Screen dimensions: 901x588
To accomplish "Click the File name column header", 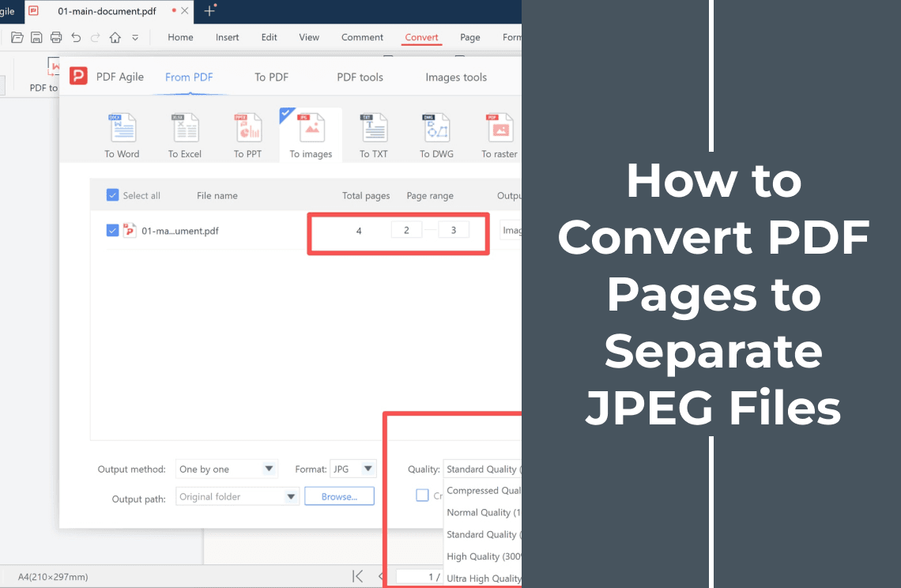I will [217, 195].
